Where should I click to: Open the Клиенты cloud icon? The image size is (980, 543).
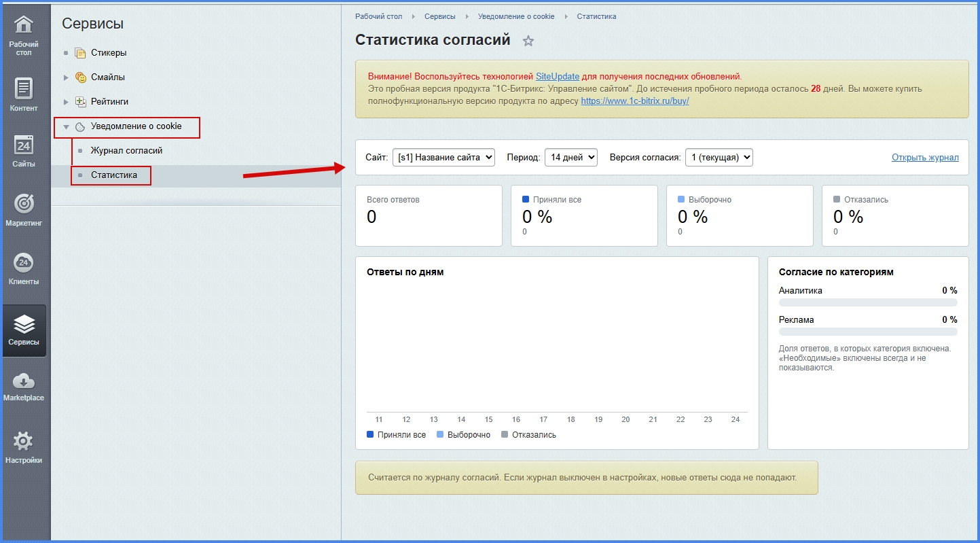pos(24,262)
